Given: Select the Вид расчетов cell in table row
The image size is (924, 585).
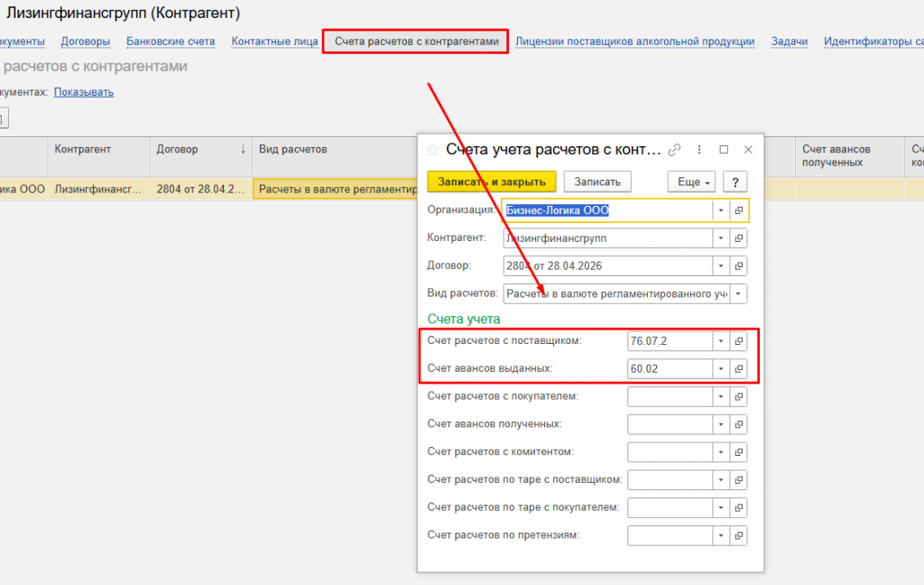Looking at the screenshot, I should (x=336, y=190).
